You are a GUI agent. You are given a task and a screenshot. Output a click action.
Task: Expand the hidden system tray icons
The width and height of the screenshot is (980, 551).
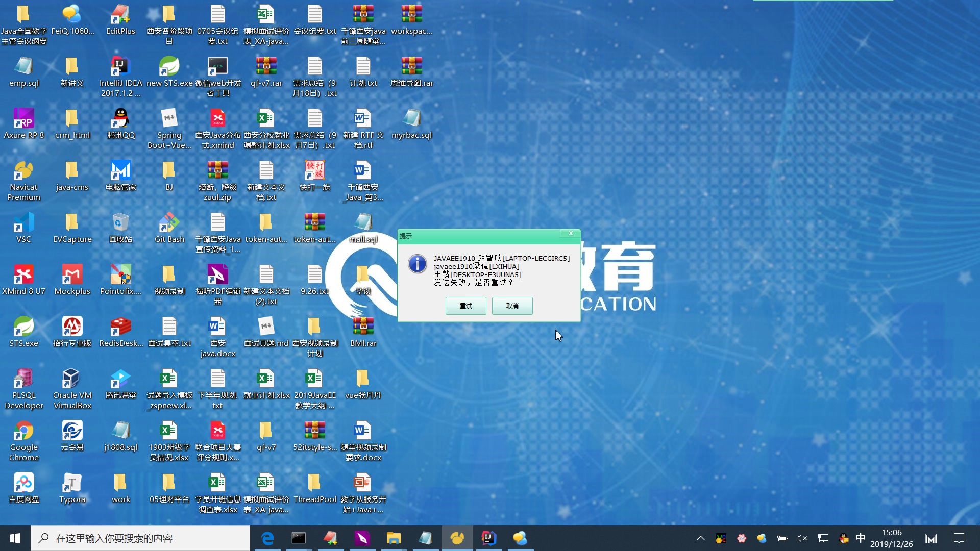(700, 538)
